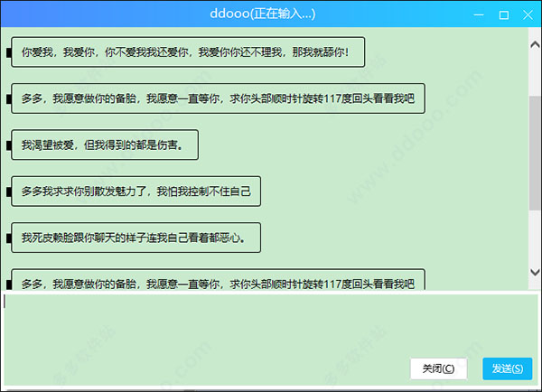This screenshot has height=392, width=542.
Task: Select message "我渴望被爱，但我得到的都是伤害。"
Action: pos(105,145)
